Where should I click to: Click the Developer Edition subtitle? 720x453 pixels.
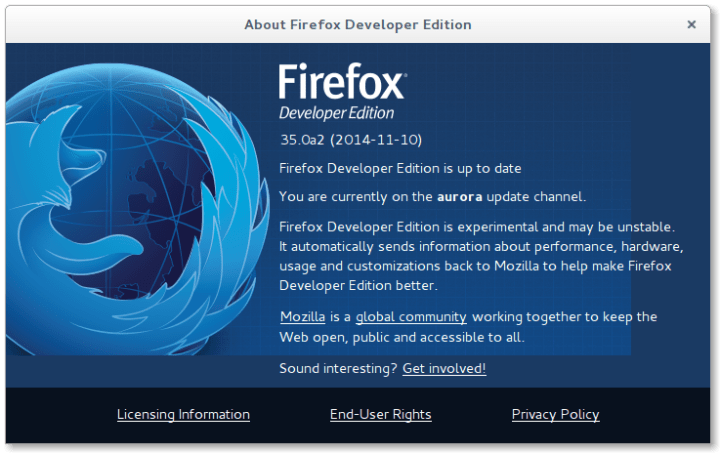337,113
